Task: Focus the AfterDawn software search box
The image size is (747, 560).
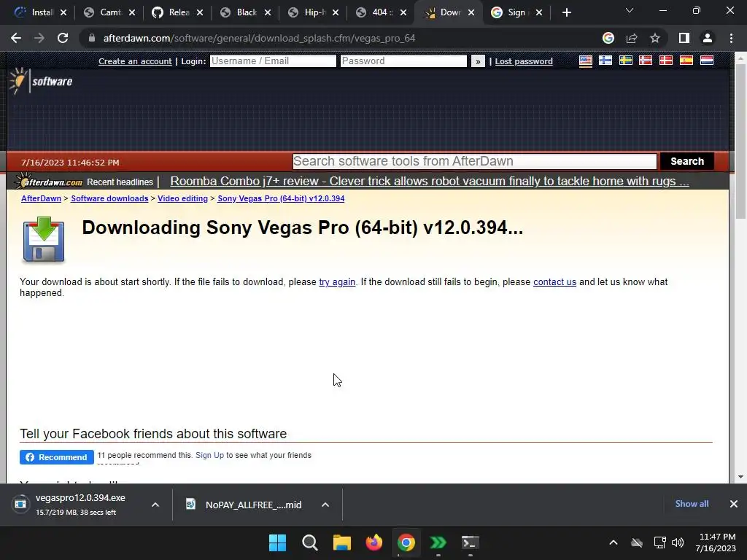Action: [474, 161]
